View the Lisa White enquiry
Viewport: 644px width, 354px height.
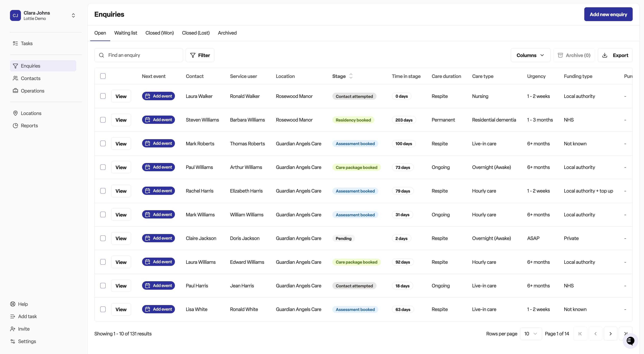click(121, 309)
